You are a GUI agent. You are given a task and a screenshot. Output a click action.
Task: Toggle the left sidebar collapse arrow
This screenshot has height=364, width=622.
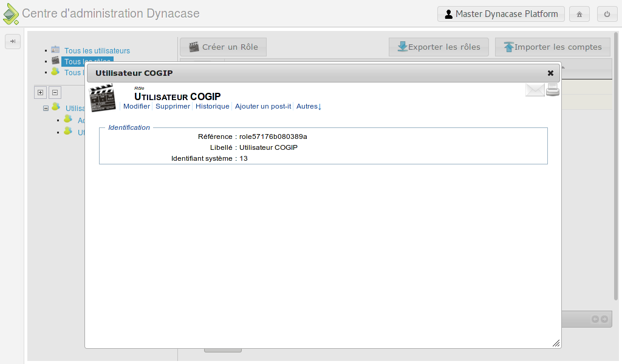pyautogui.click(x=13, y=41)
